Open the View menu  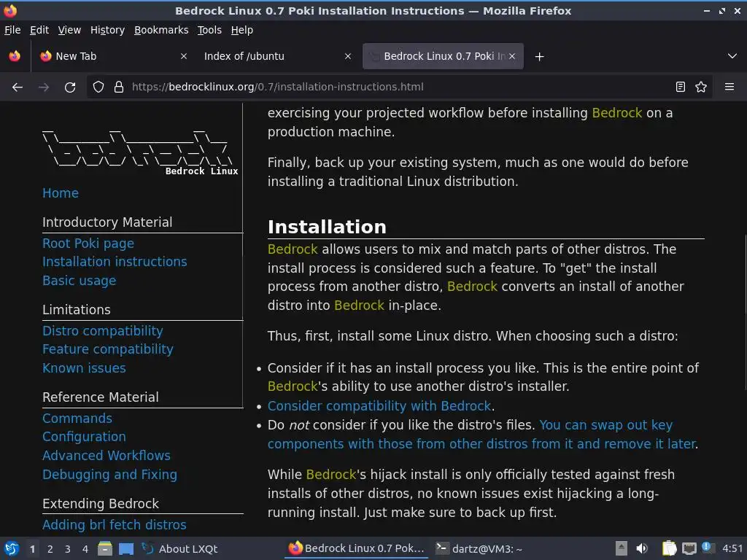tap(69, 30)
